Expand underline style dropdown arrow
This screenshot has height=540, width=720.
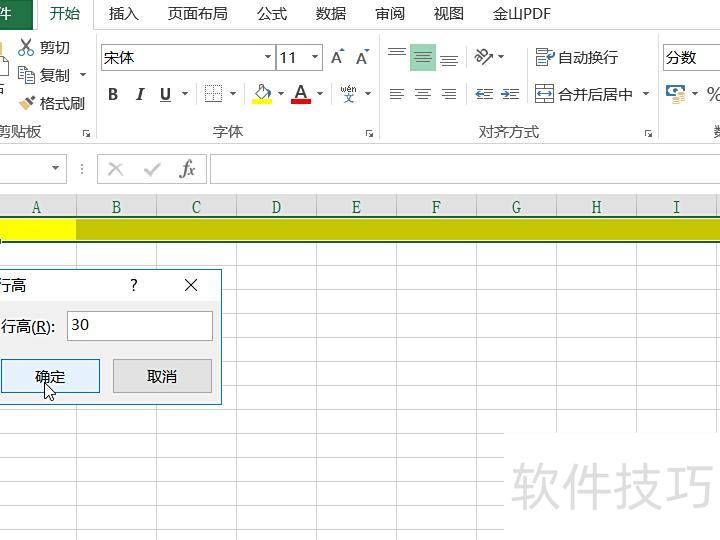185,94
